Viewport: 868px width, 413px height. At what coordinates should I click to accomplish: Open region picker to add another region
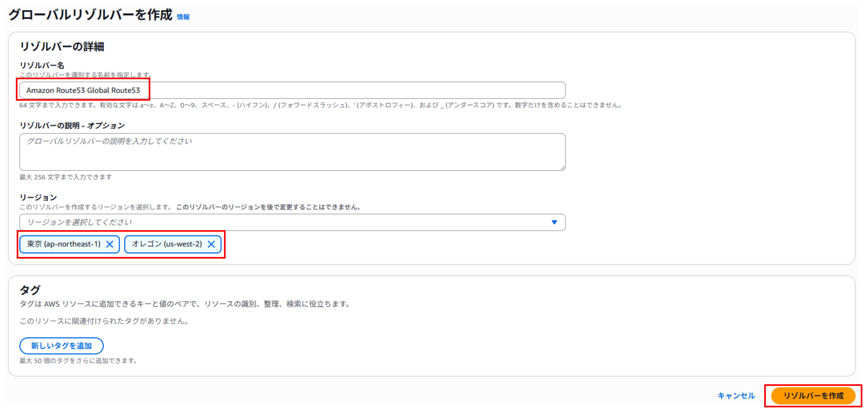(x=290, y=222)
